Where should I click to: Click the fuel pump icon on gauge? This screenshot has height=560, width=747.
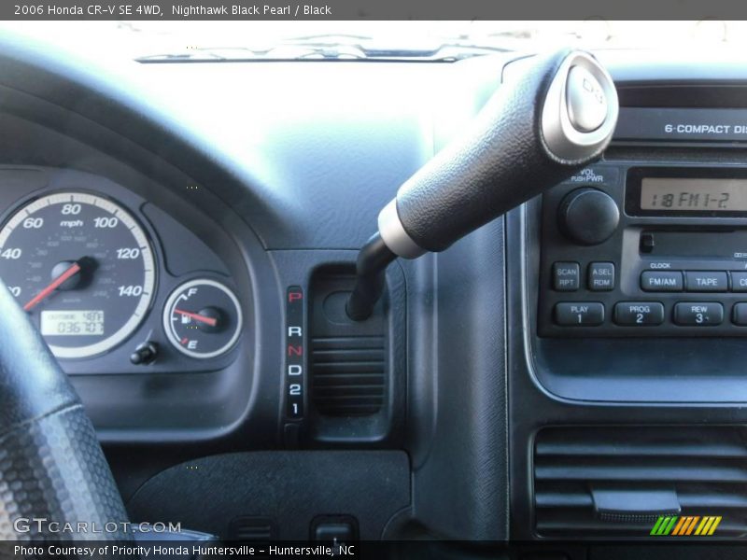[186, 318]
